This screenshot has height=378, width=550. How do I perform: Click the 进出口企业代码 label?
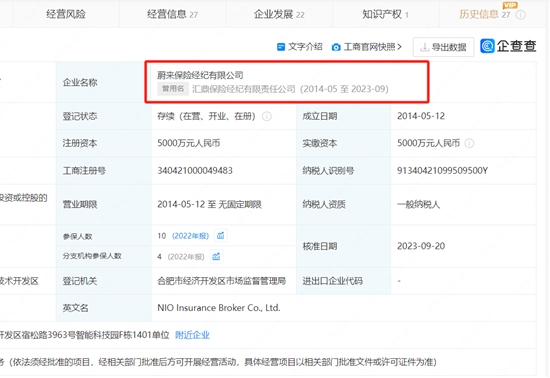point(332,281)
